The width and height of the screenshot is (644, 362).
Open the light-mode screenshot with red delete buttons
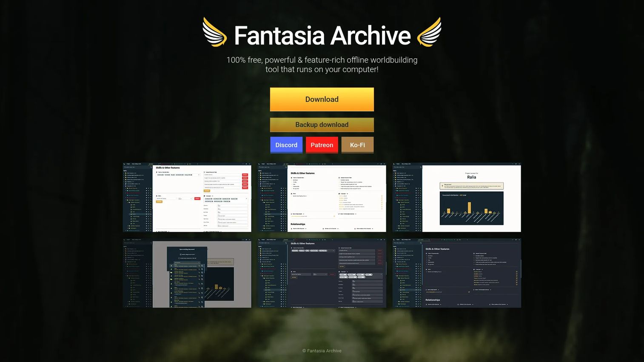pos(187,197)
